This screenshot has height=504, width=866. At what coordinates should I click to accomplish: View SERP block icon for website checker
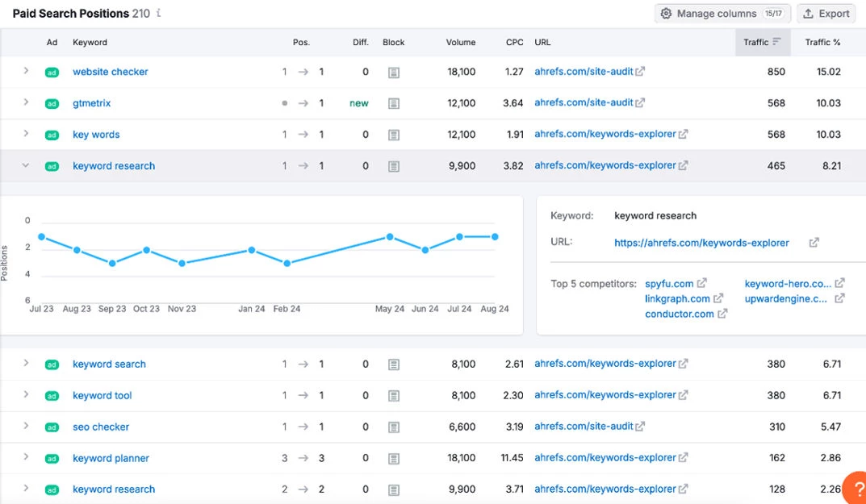(x=394, y=73)
